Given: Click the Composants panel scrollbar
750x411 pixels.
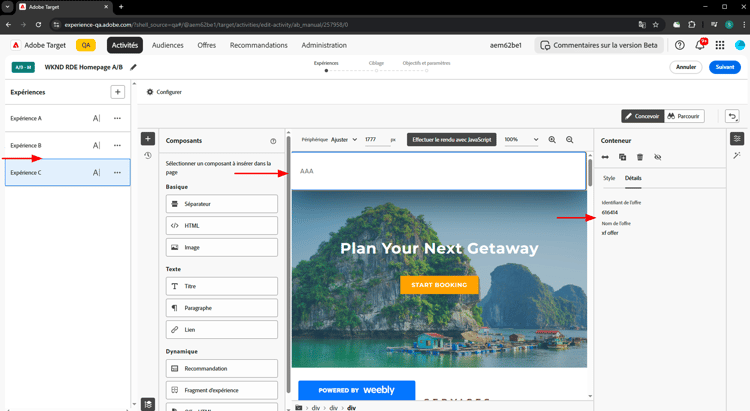Looking at the screenshot, I should point(288,263).
